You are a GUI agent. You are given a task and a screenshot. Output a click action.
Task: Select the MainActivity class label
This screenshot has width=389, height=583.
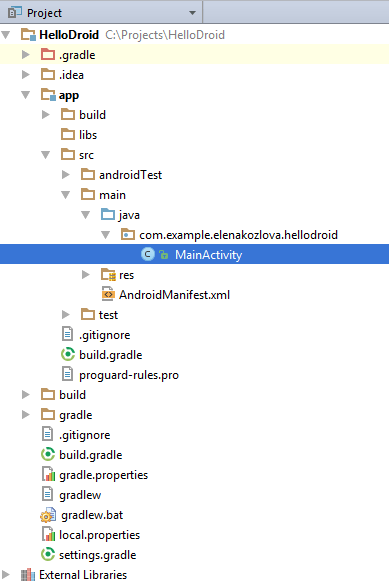click(x=209, y=255)
